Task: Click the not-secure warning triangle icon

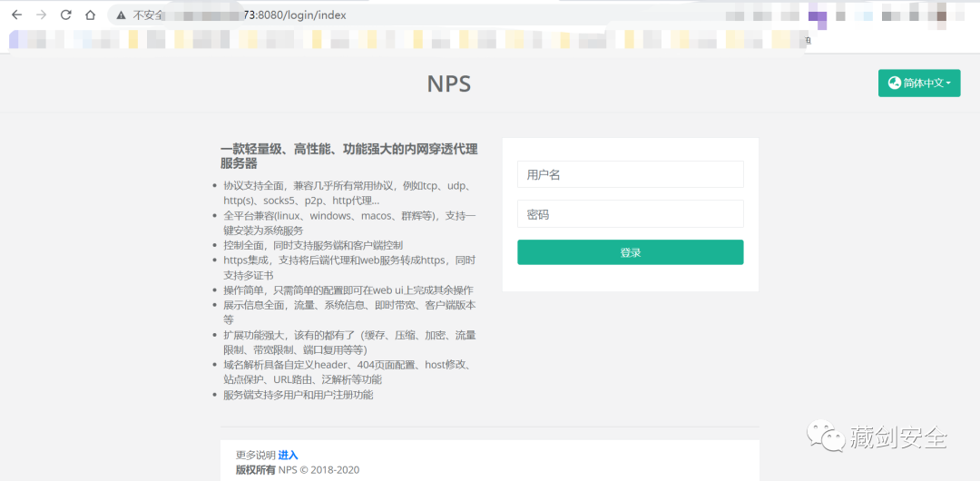Action: pos(120,15)
